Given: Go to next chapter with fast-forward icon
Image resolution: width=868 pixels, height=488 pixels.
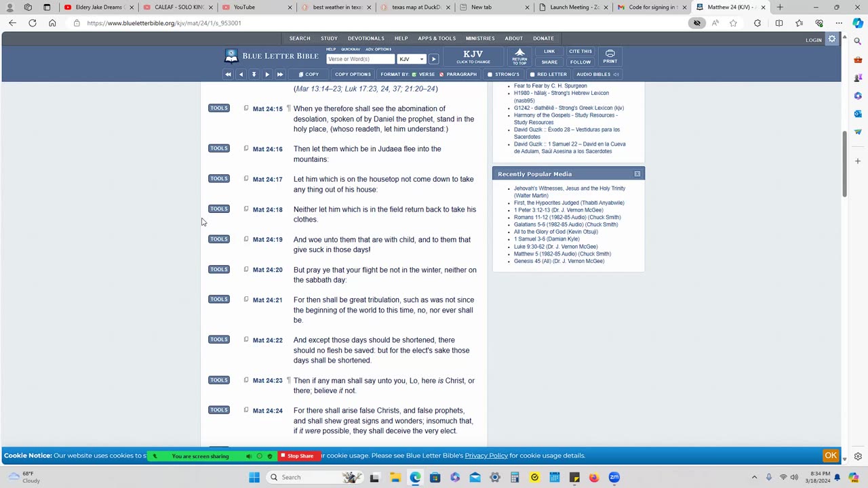Looking at the screenshot, I should click(x=279, y=74).
